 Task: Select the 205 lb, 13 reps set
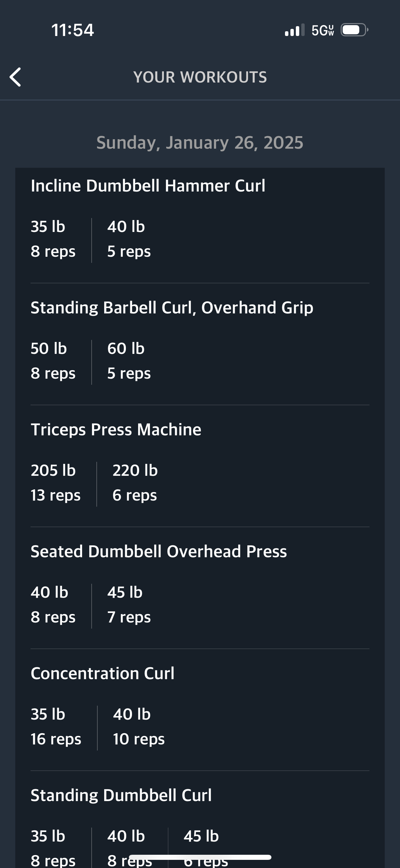[x=56, y=483]
